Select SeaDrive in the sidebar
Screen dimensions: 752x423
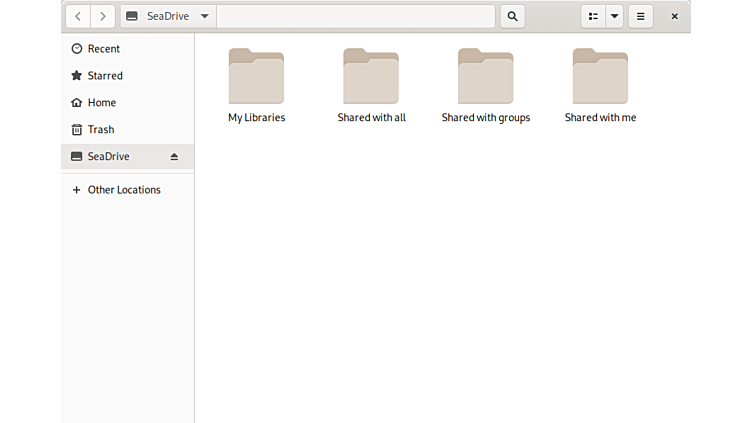(x=108, y=157)
